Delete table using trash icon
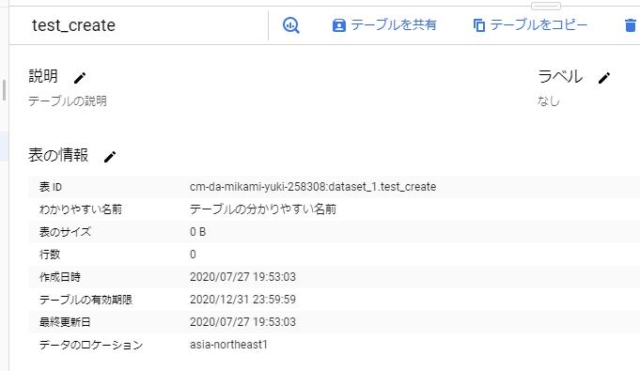The width and height of the screenshot is (640, 371). (x=630, y=25)
